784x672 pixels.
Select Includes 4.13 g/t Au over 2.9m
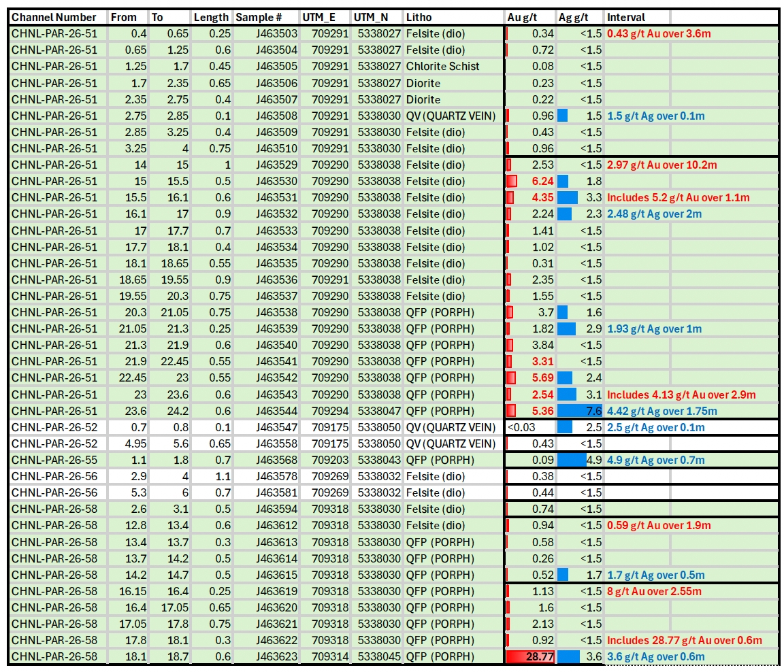[681, 394]
